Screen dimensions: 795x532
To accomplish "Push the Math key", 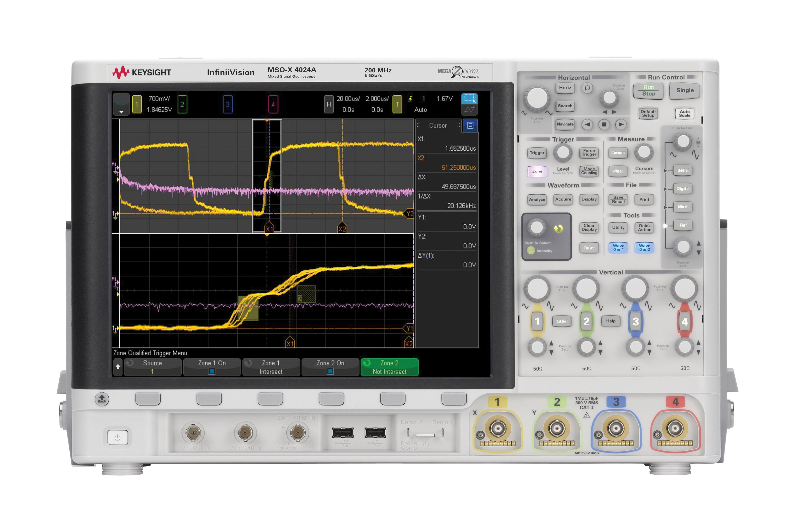I will (x=683, y=207).
